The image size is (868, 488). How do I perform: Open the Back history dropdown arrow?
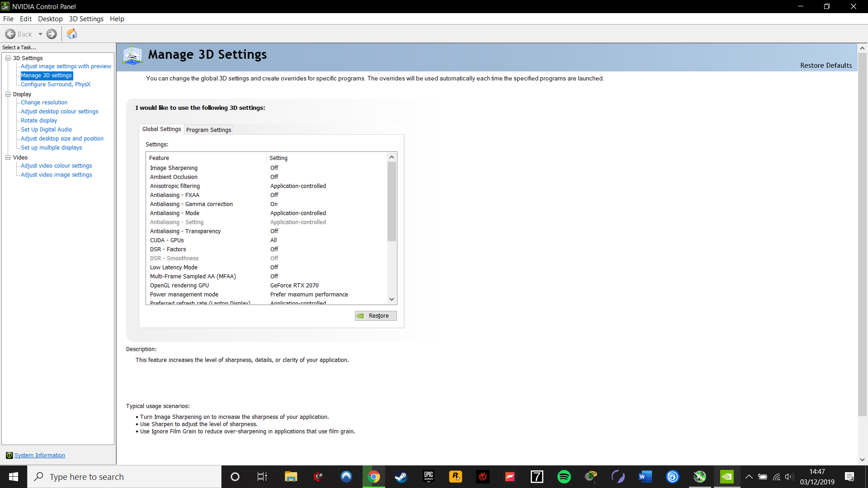40,34
